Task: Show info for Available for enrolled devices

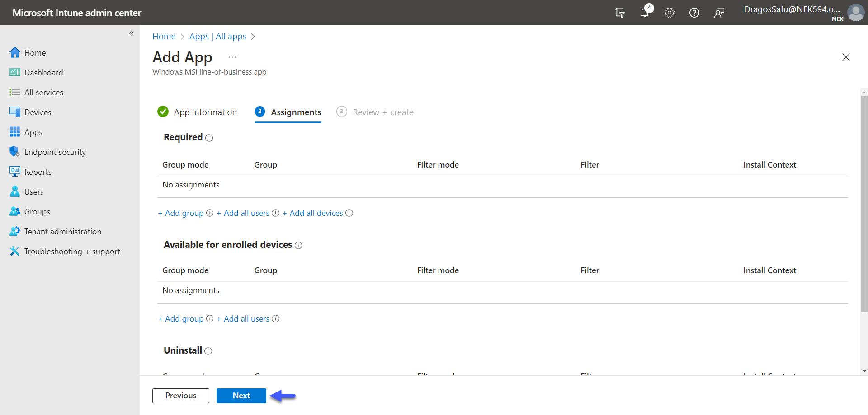Action: tap(298, 246)
